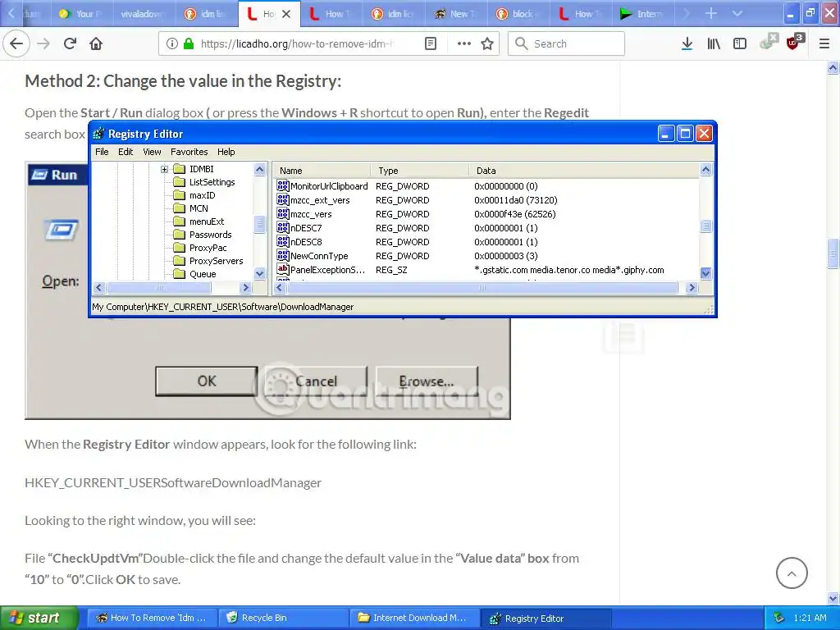
Task: Select the NewConnType value entry
Action: [x=319, y=256]
